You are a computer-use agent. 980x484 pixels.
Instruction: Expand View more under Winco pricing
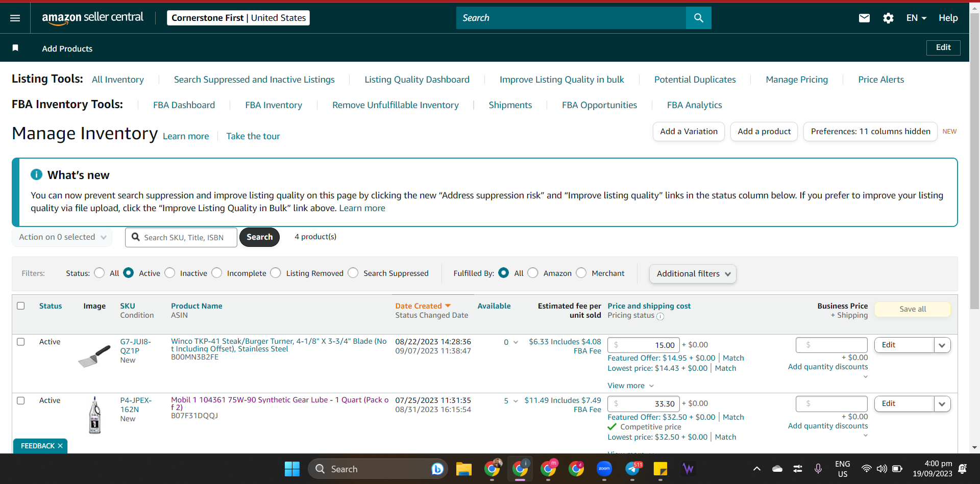[x=631, y=386]
